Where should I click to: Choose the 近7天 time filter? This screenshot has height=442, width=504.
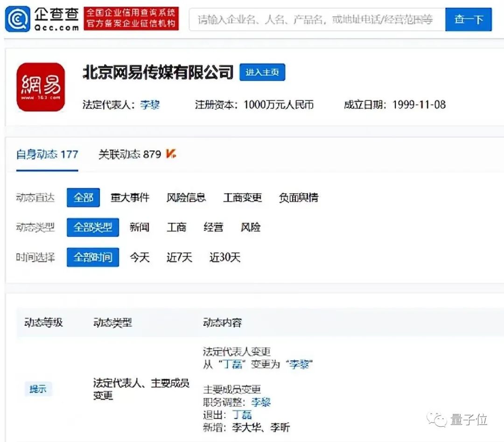click(179, 257)
